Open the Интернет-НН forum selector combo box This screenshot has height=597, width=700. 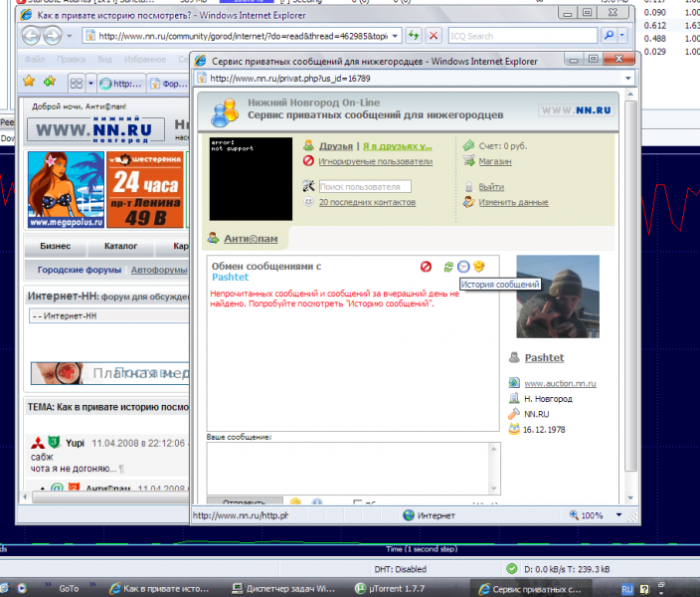coord(109,316)
